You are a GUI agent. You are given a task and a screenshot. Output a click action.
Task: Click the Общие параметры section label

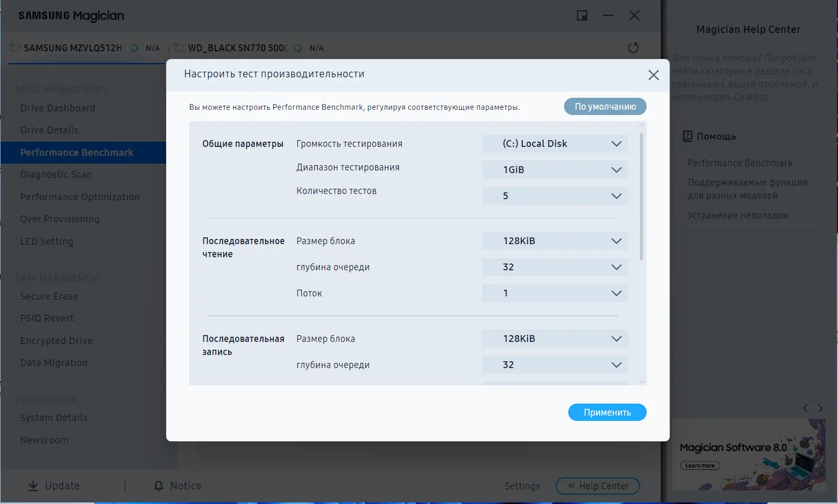coord(243,144)
